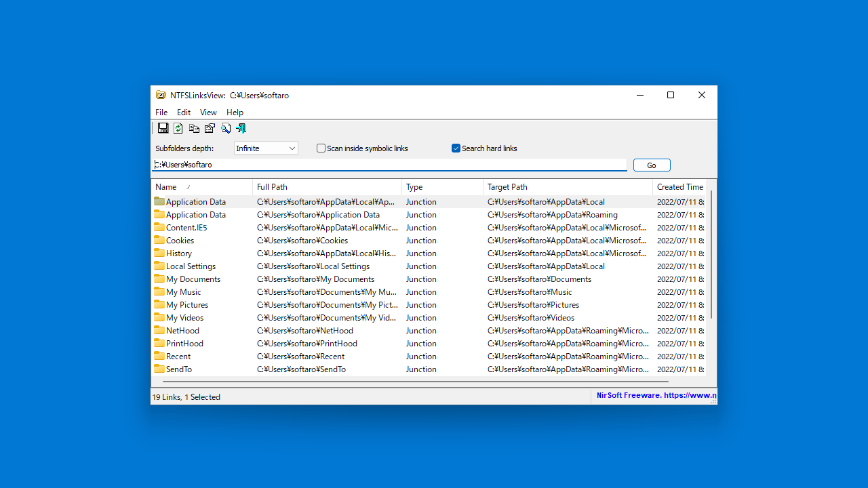Click the folder path input field

click(x=389, y=165)
